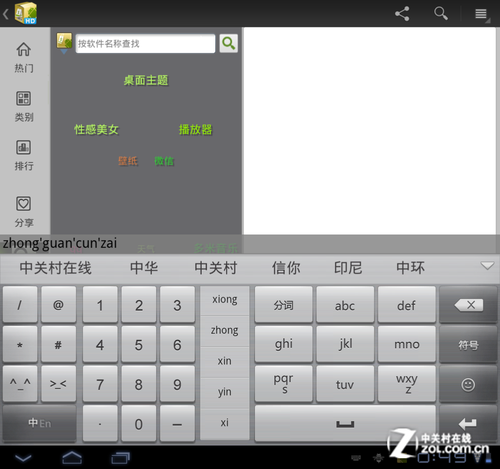
Task: Tap the keyboard backspace key
Action: tap(468, 305)
